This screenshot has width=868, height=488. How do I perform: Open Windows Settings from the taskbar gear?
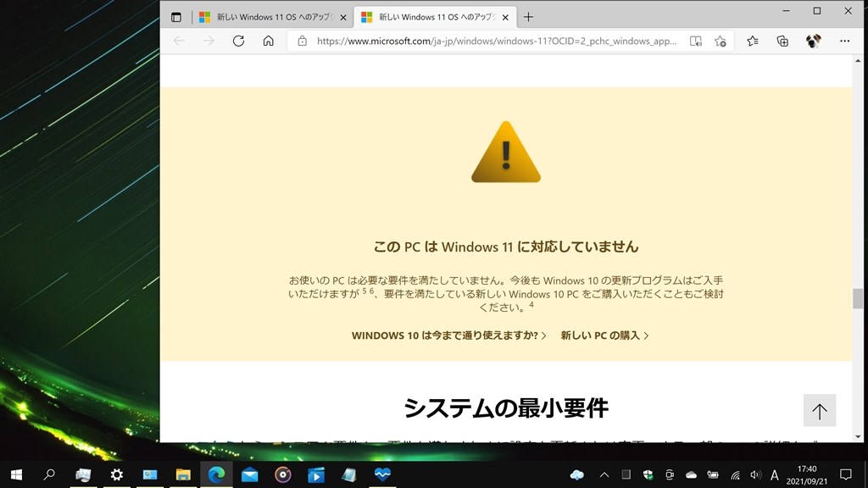[116, 475]
